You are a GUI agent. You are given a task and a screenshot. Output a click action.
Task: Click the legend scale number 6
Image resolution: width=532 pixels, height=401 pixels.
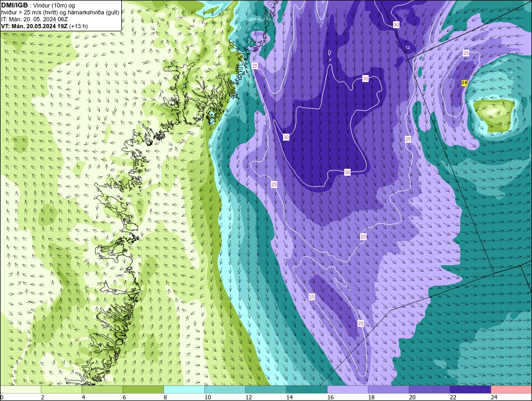[124, 397]
